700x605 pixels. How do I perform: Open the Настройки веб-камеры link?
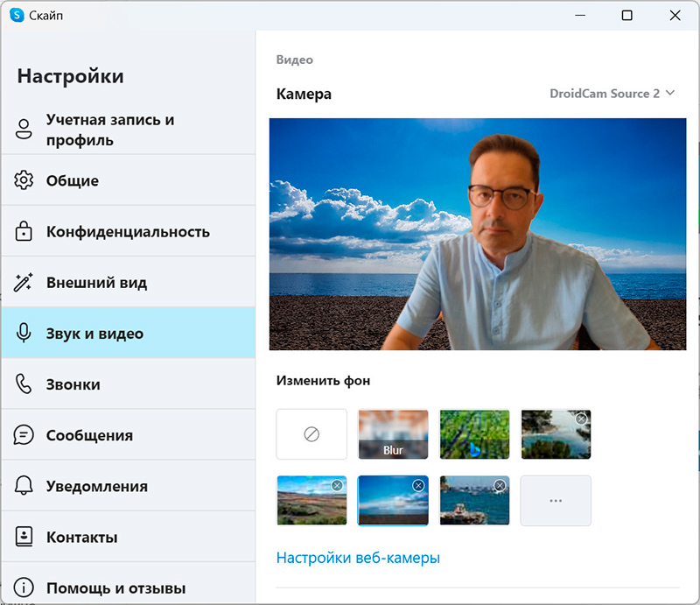click(x=358, y=558)
